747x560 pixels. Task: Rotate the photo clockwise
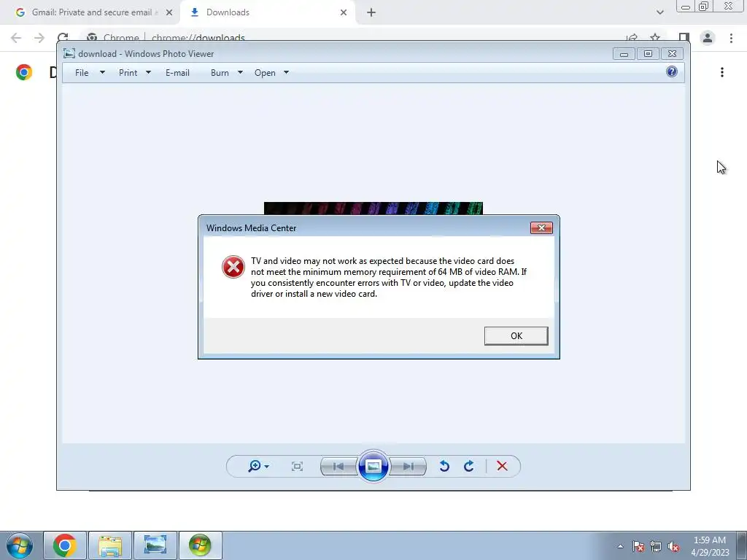coord(469,466)
